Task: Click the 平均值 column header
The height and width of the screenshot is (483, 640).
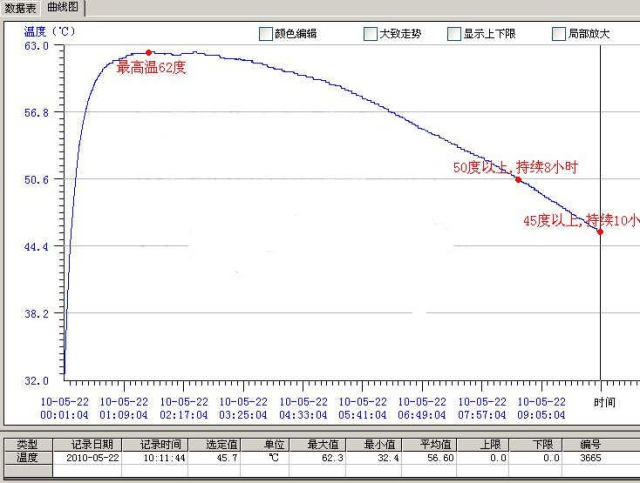Action: click(436, 444)
